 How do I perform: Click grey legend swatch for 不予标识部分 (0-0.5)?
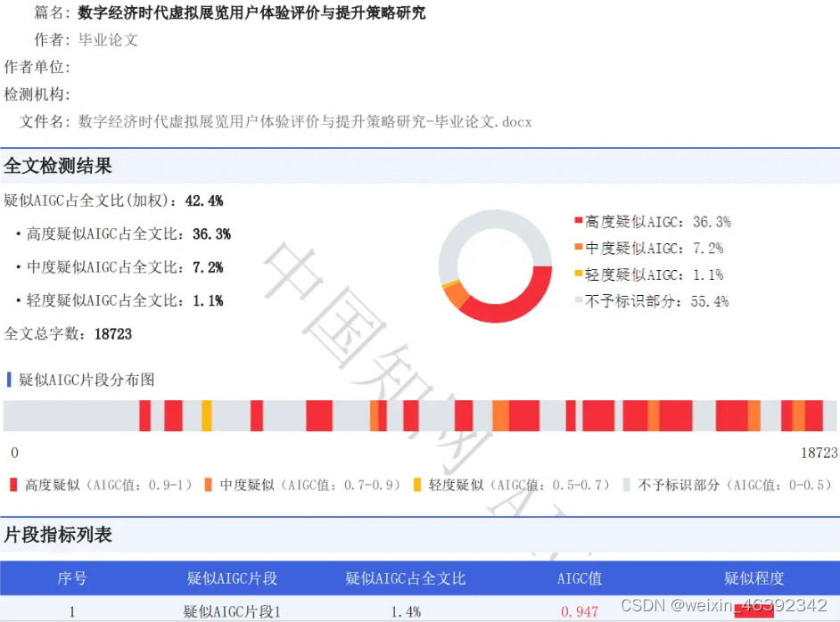(626, 485)
